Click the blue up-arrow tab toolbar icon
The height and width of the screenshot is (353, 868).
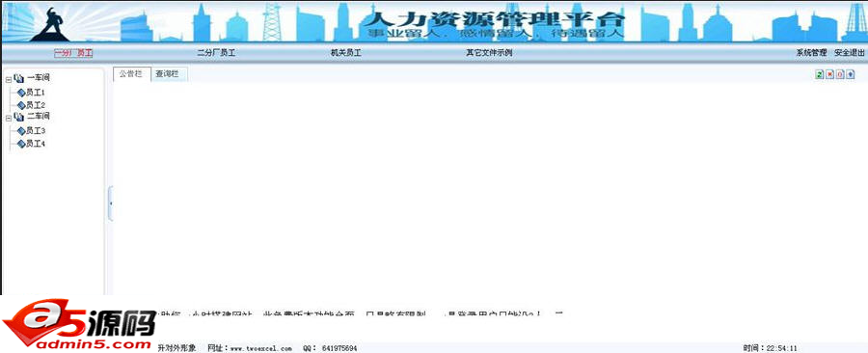[851, 74]
